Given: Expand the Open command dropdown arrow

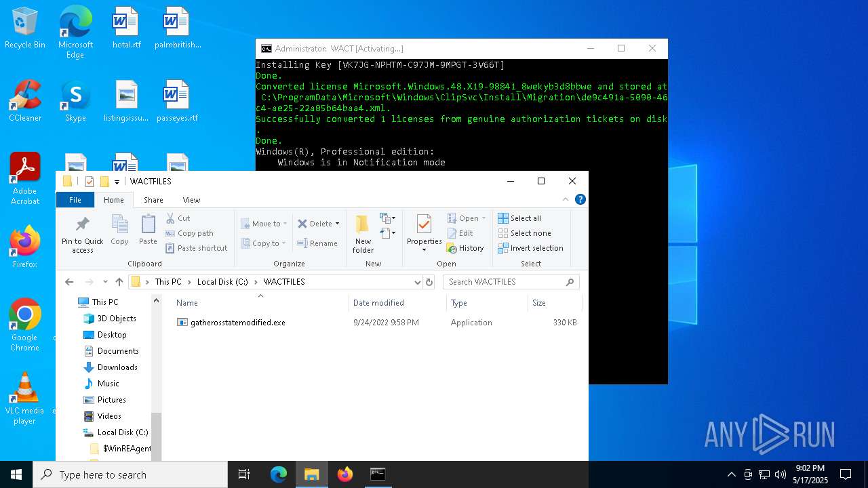Looking at the screenshot, I should [x=484, y=218].
